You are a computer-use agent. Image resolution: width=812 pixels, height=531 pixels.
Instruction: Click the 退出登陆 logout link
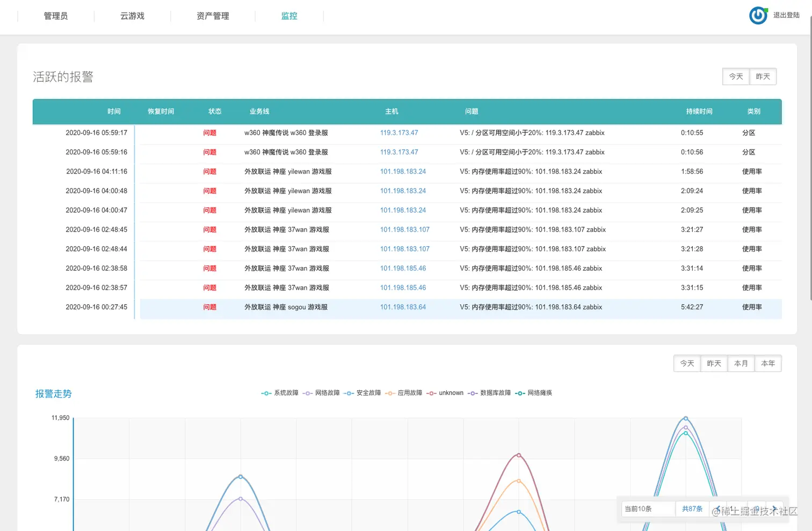click(x=786, y=16)
